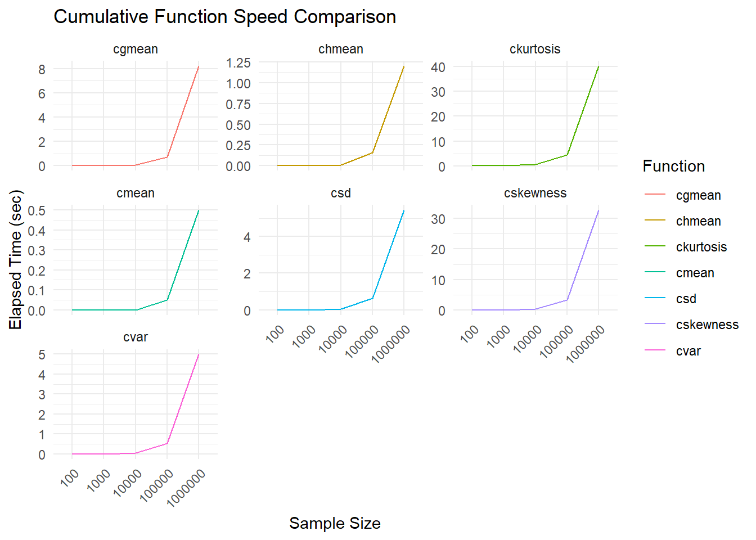The image size is (756, 540).
Task: Click the cvar legend color line
Action: tap(655, 350)
